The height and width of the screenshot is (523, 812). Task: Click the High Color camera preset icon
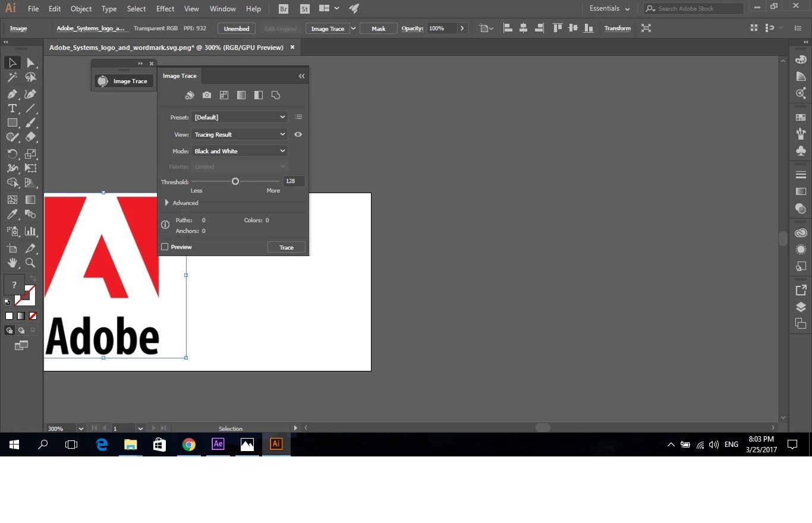click(207, 95)
